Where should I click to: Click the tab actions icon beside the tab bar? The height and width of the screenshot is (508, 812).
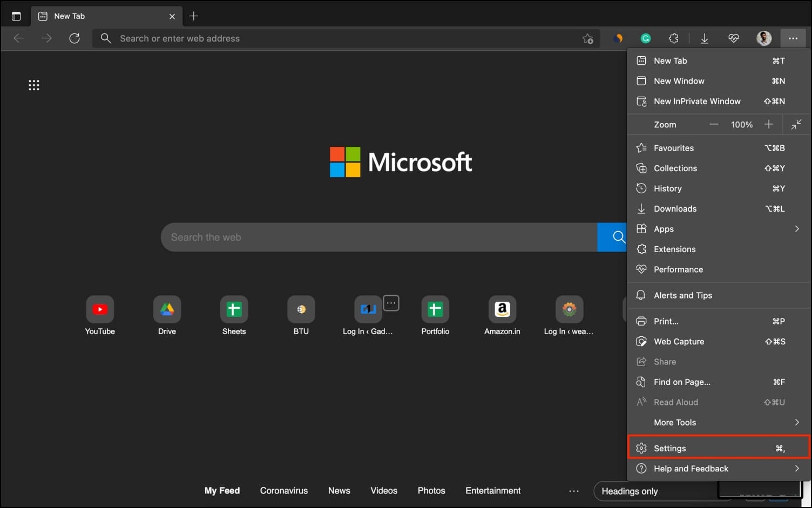tap(16, 16)
